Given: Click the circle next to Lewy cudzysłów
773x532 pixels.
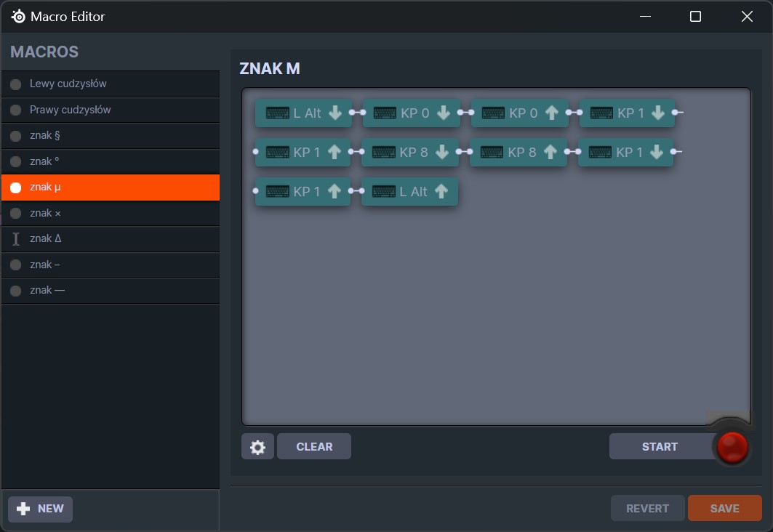Looking at the screenshot, I should point(16,84).
